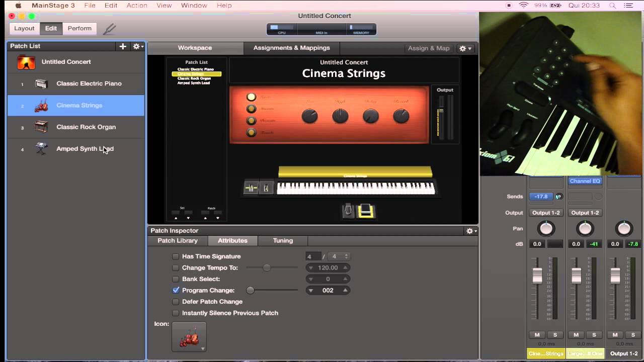The height and width of the screenshot is (362, 644).
Task: Click the Wi-Fi status icon in the menu bar
Action: [x=524, y=6]
